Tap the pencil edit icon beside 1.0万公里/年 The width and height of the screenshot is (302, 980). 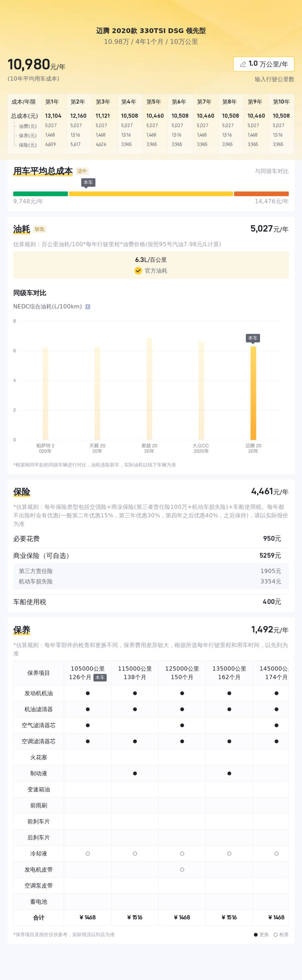[x=243, y=64]
